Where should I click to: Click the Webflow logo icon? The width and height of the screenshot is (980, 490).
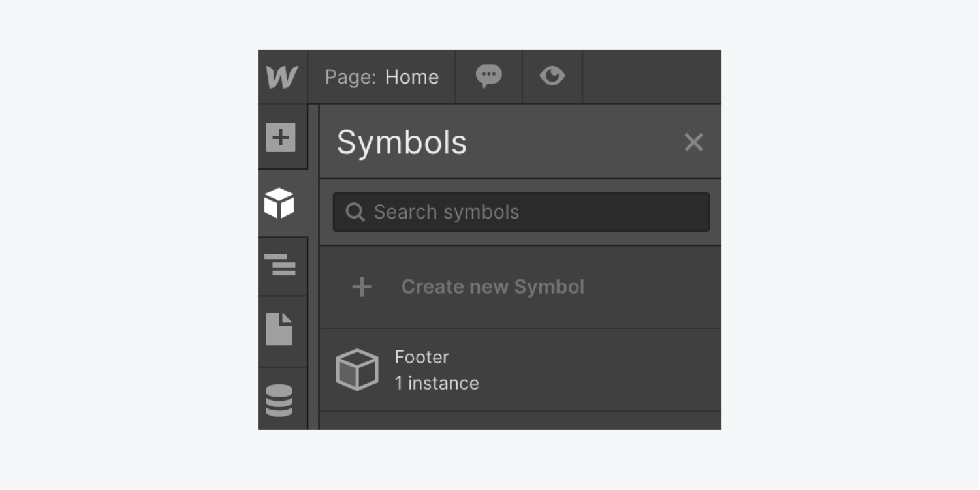(282, 77)
